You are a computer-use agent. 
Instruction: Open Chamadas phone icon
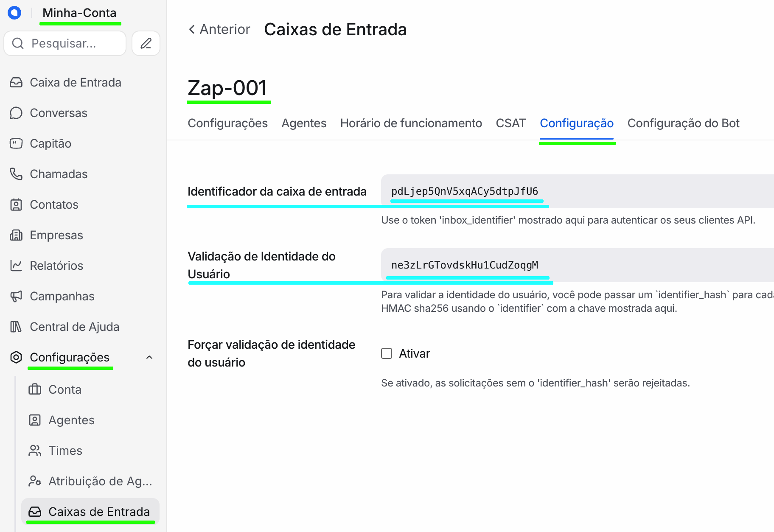click(16, 174)
